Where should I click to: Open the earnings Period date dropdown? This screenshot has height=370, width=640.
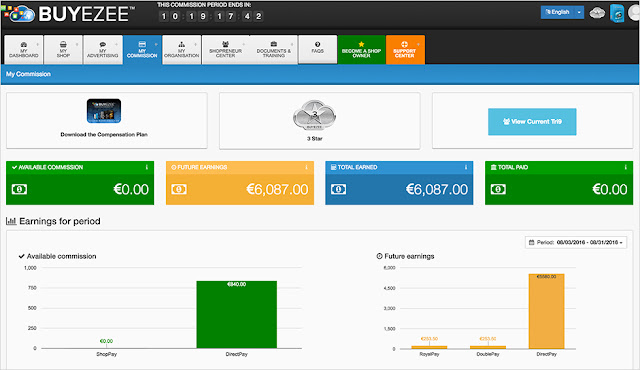pyautogui.click(x=576, y=242)
